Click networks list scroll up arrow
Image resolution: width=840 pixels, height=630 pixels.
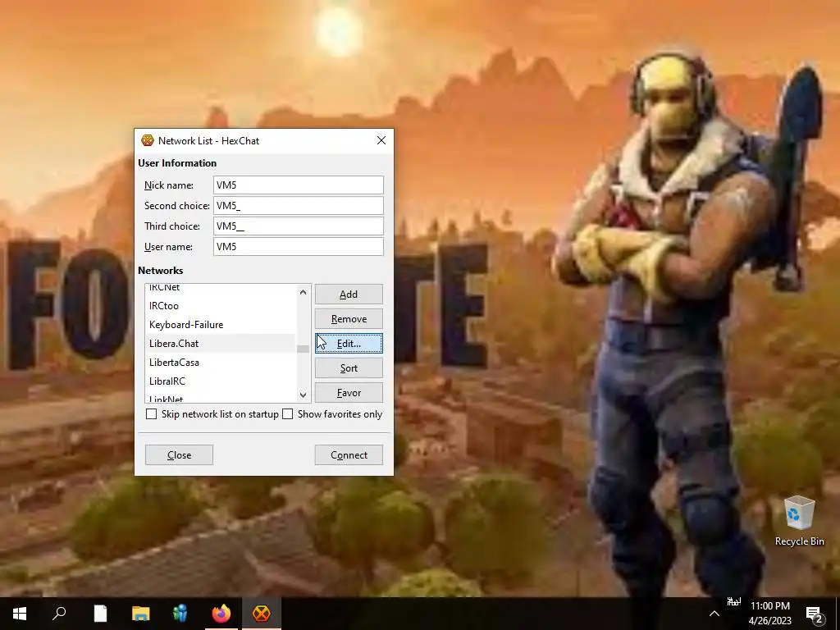tap(303, 292)
